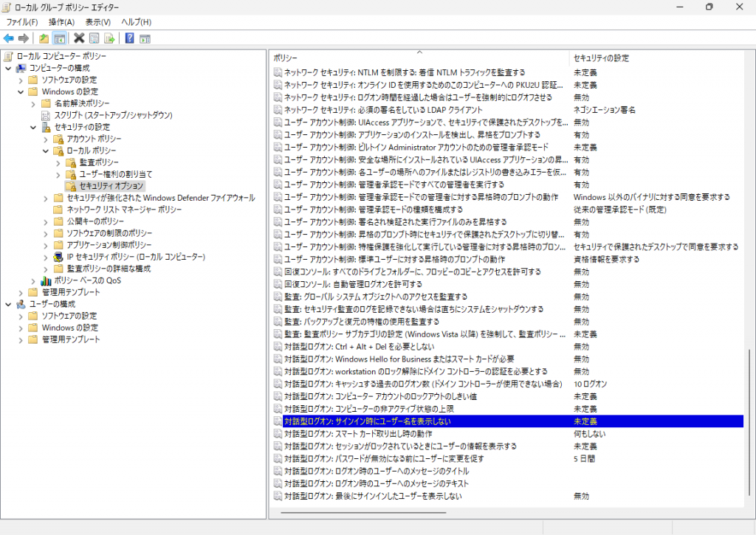This screenshot has width=756, height=535.
Task: Click the 10 ログオン setting value
Action: [x=590, y=384]
